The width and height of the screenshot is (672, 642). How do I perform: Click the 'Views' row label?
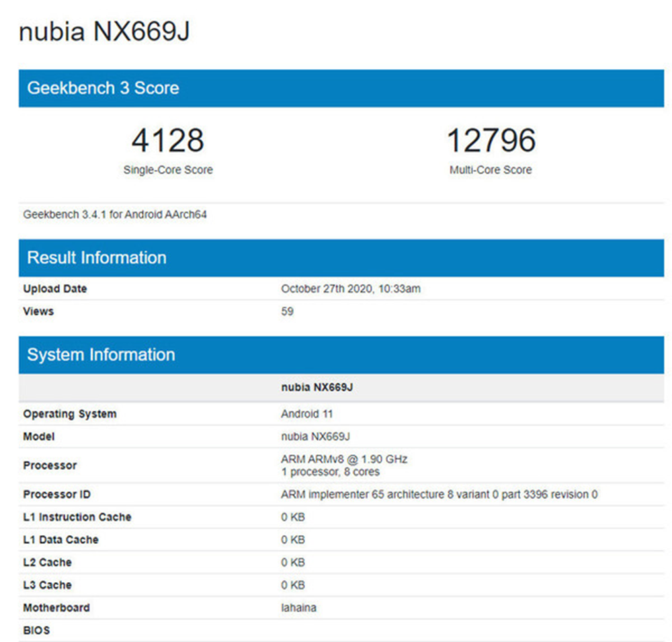click(38, 311)
